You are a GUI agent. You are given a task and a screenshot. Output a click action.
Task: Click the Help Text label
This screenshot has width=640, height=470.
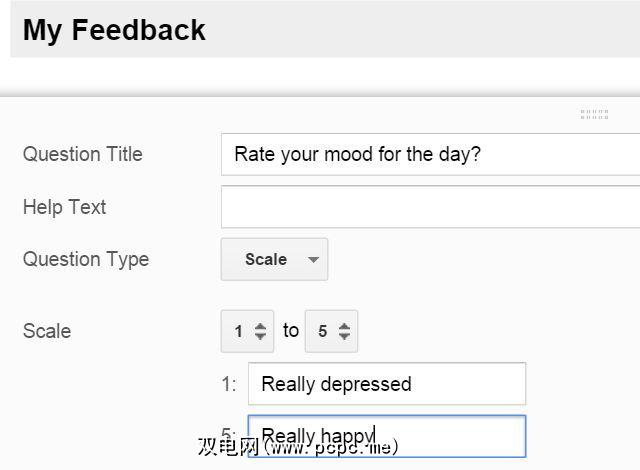[x=64, y=207]
